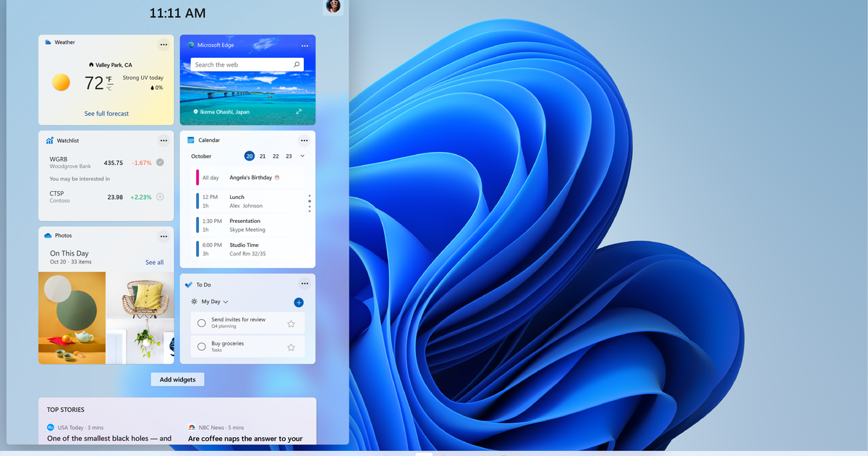868x456 pixels.
Task: Open Watchlist widget more options
Action: pyautogui.click(x=163, y=140)
